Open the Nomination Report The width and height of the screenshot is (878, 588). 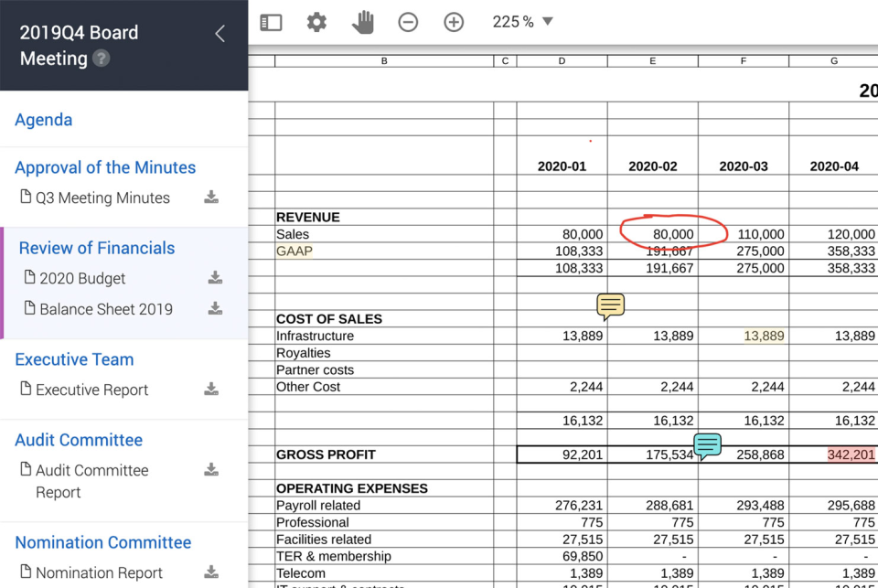[x=95, y=572]
